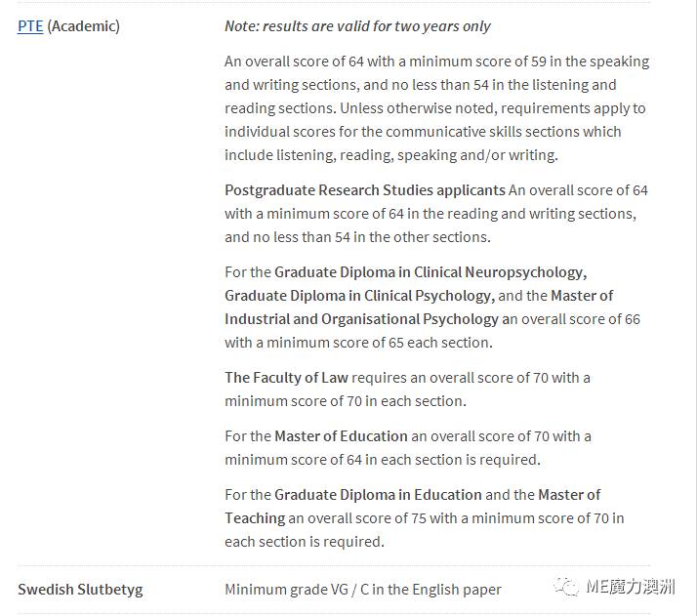Screen dimensions: 697x616
Task: Click the ME魔力澳洲 watermark text
Action: [631, 587]
